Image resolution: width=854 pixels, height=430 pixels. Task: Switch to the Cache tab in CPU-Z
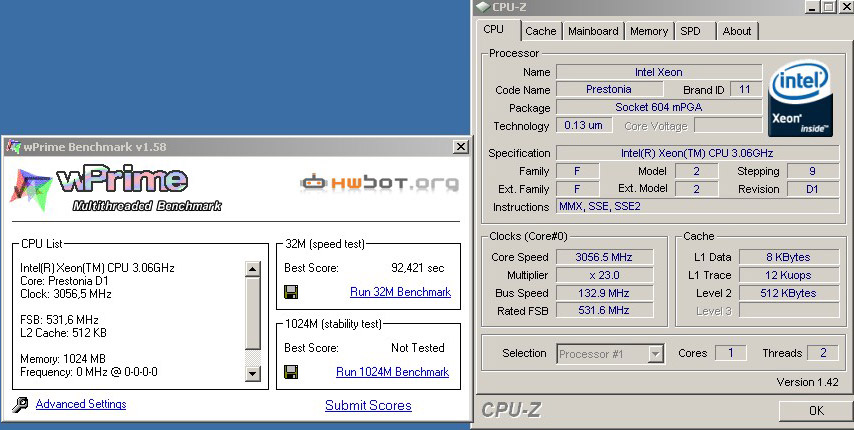tap(540, 31)
